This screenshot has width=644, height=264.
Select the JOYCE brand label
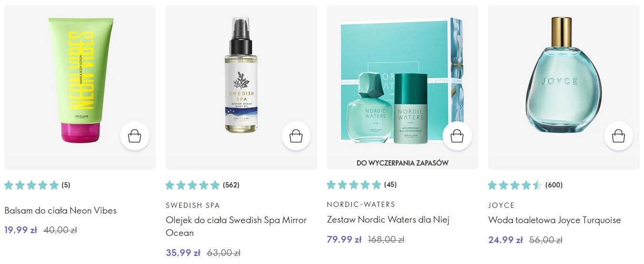pos(501,205)
